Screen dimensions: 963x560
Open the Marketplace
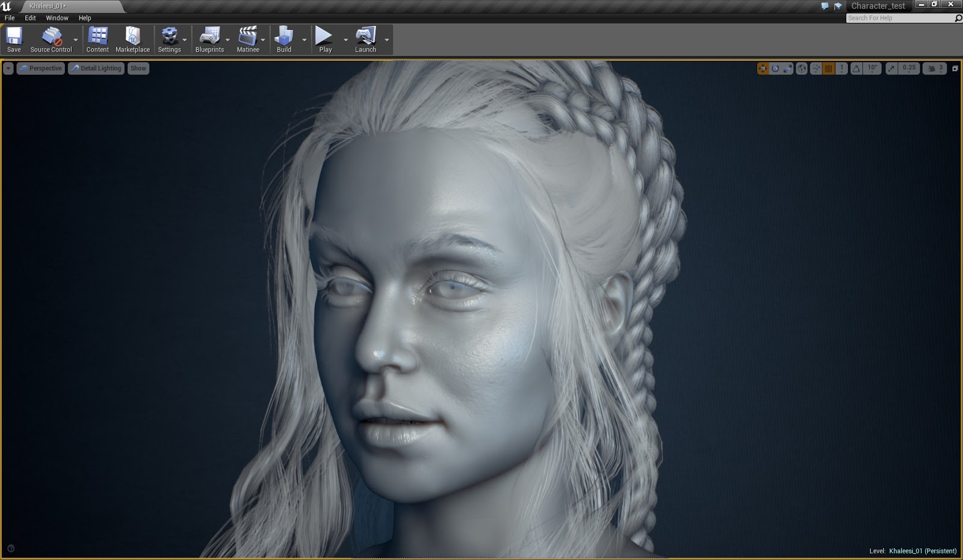pos(132,40)
